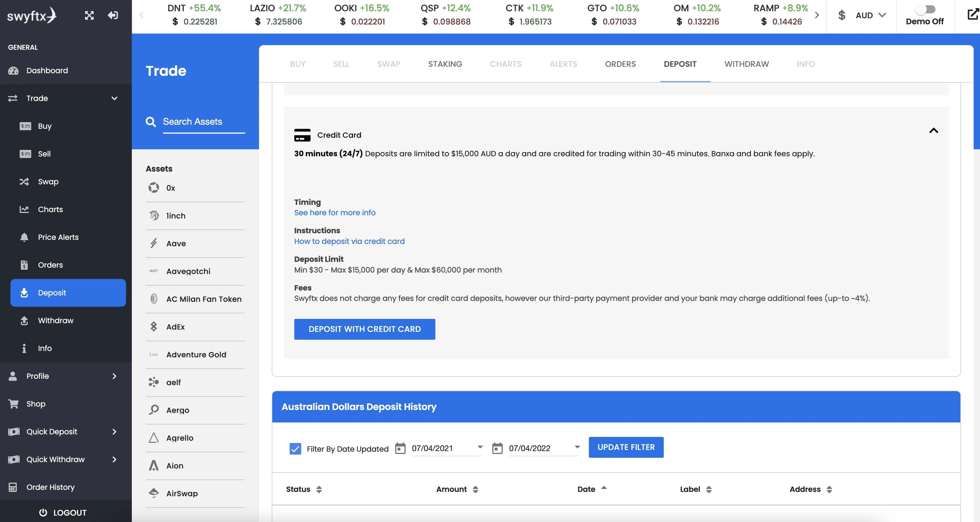Select the Agrello asset
Viewport: 980px width, 522px height.
click(195, 438)
